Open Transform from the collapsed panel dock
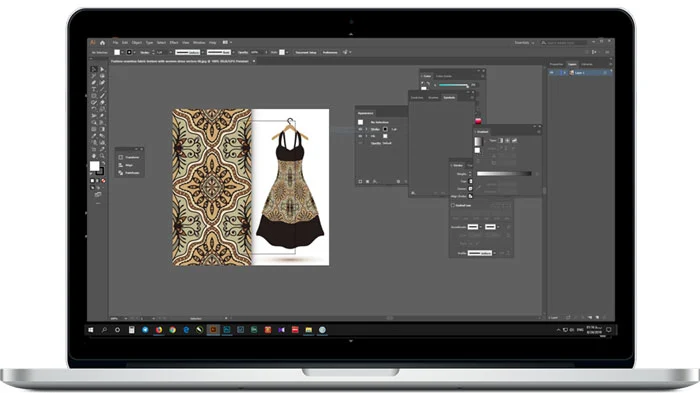Screen dimensions: 700x393 (129, 157)
